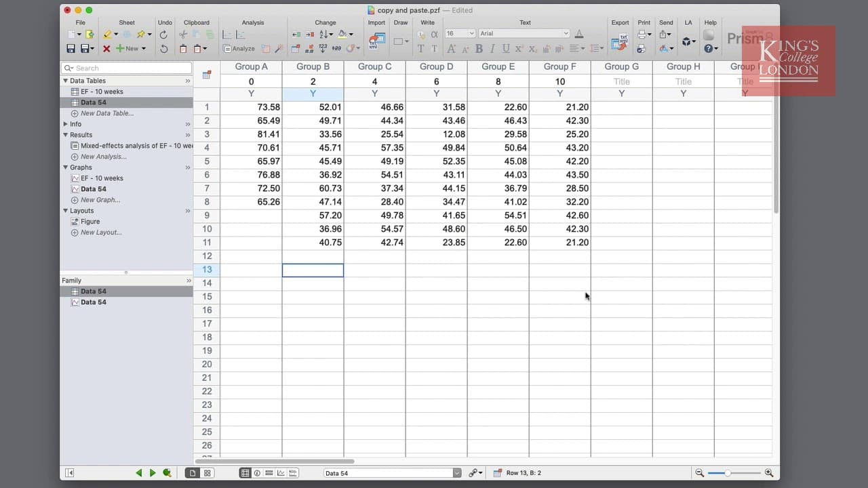Click New Layout link
Screen dimensions: 868x488
[x=101, y=232]
